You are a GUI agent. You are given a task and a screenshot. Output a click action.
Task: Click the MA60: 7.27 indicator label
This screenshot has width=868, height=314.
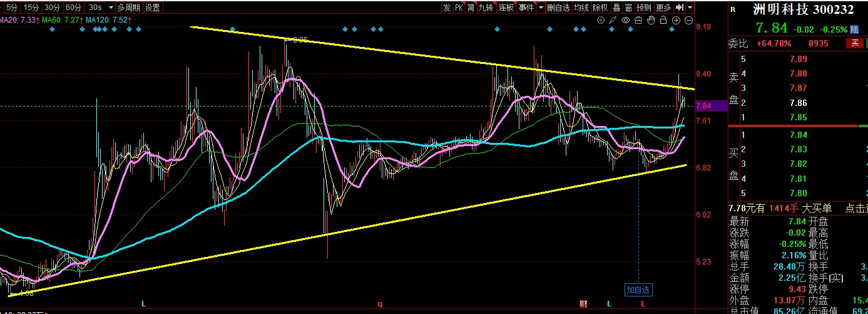tap(62, 20)
